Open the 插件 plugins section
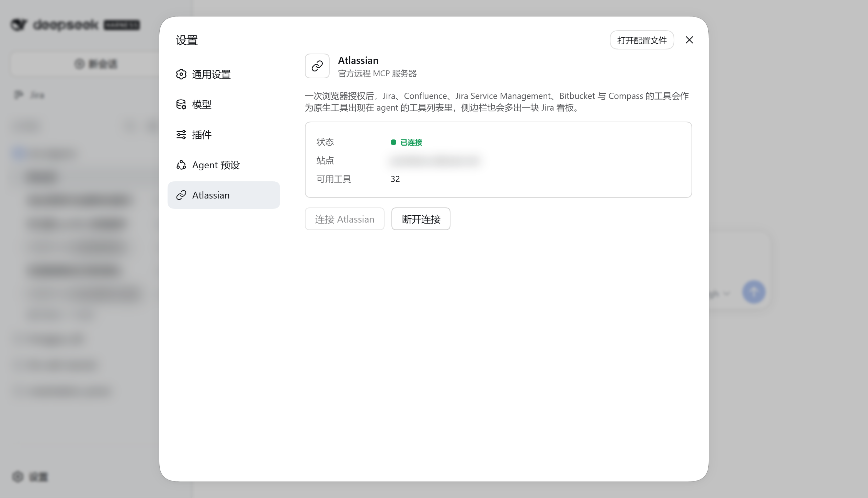The image size is (868, 498). [224, 135]
